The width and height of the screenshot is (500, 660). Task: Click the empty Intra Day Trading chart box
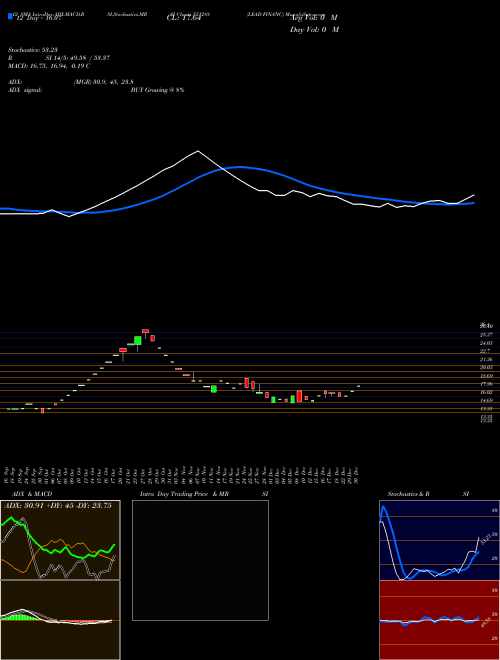click(x=200, y=560)
